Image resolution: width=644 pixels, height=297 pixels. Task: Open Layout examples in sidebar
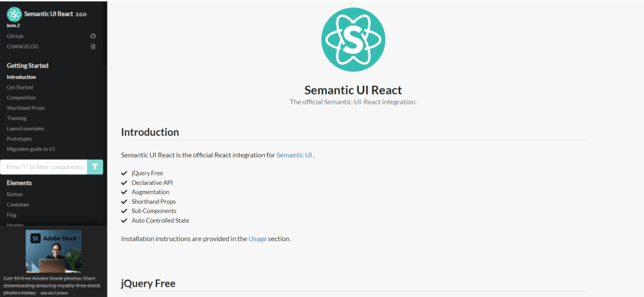pos(25,128)
